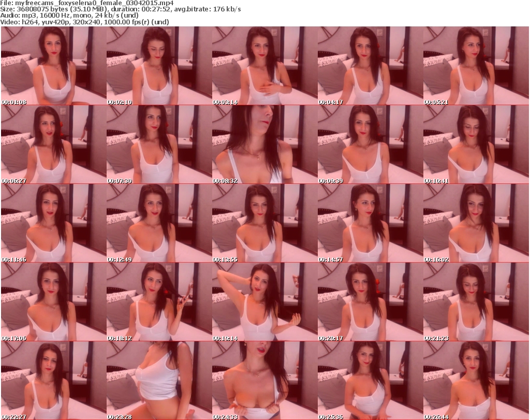Click the thumbnail timestamped 00:02:10
Image resolution: width=530 pixels, height=420 pixels.
(x=159, y=66)
